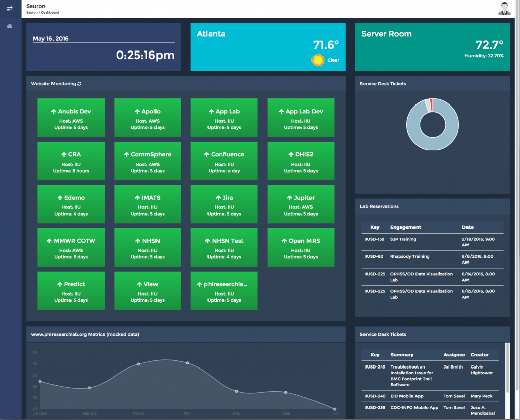This screenshot has width=520, height=420.
Task: Open the NHSN Test monitoring tile
Action: (x=224, y=247)
